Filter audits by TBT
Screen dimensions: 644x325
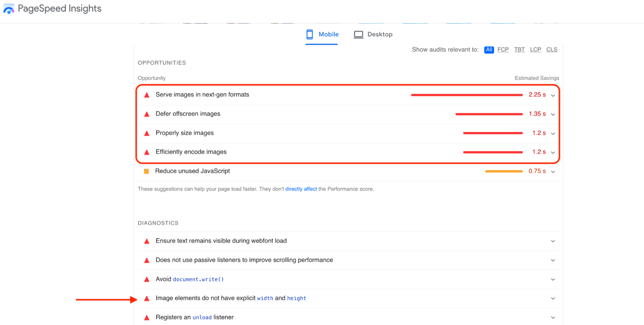pyautogui.click(x=519, y=50)
